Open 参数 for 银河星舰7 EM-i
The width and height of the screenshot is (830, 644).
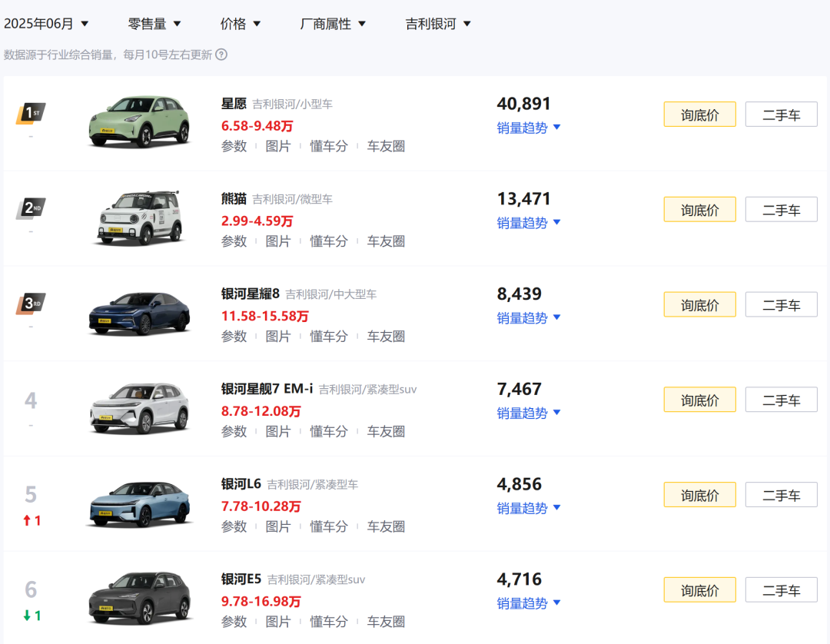tap(234, 431)
